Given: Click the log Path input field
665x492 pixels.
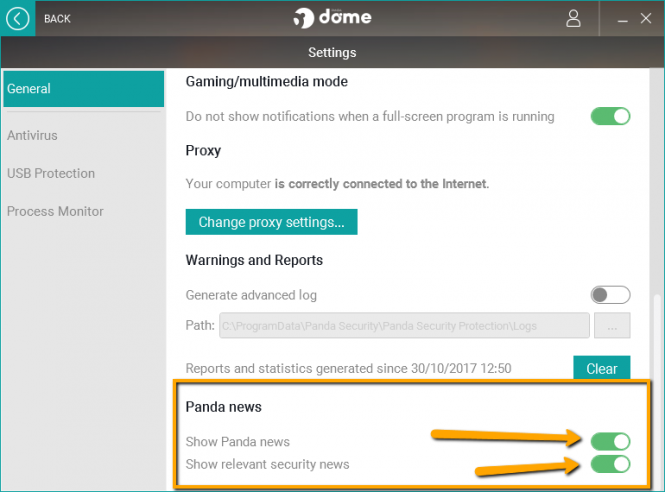Looking at the screenshot, I should 404,326.
